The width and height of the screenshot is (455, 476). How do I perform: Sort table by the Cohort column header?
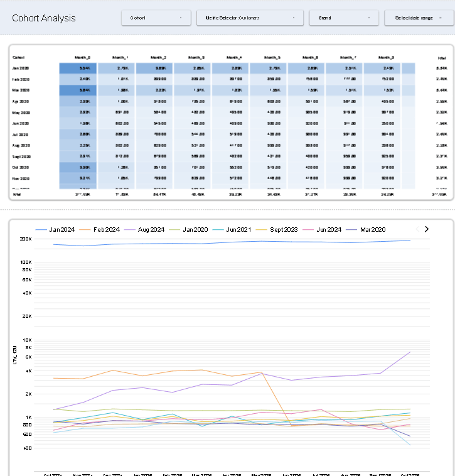[18, 57]
